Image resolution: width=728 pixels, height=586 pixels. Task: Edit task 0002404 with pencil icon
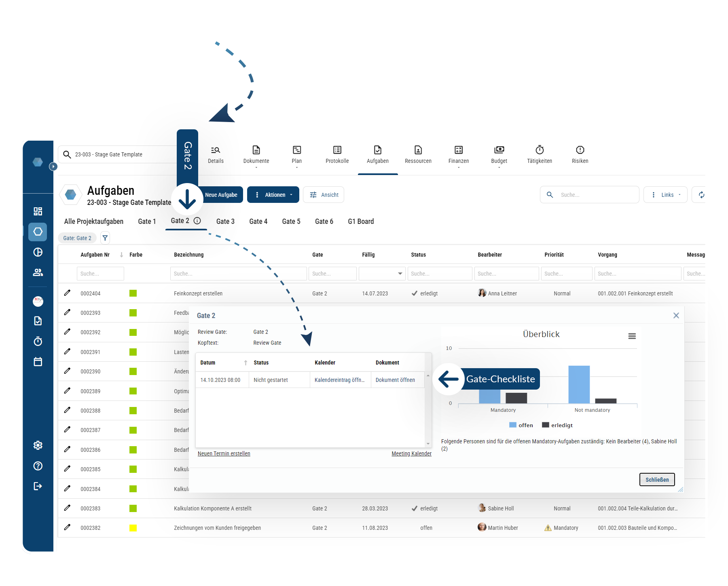click(x=67, y=293)
